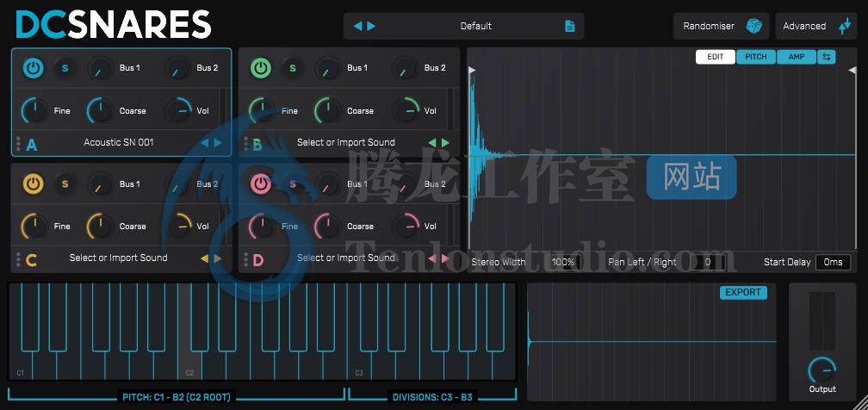
Task: Click layer B Vol knob
Action: [406, 111]
